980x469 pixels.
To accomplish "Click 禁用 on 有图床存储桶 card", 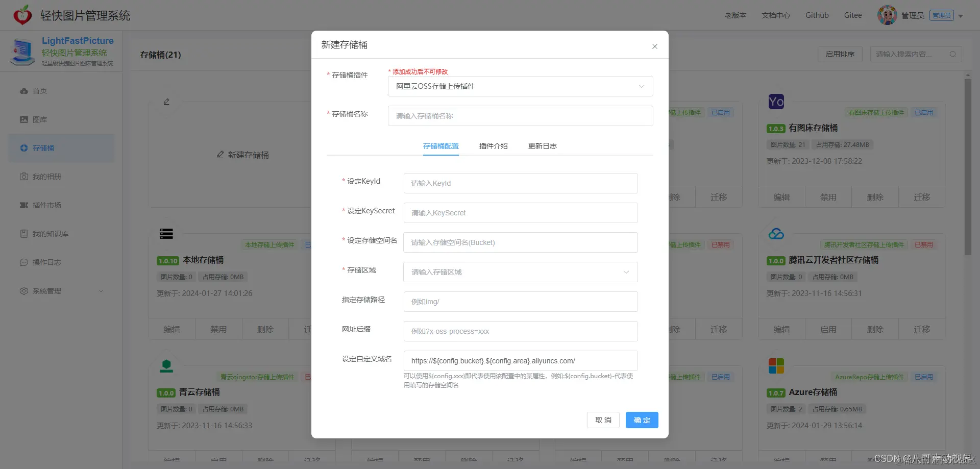I will tap(828, 197).
